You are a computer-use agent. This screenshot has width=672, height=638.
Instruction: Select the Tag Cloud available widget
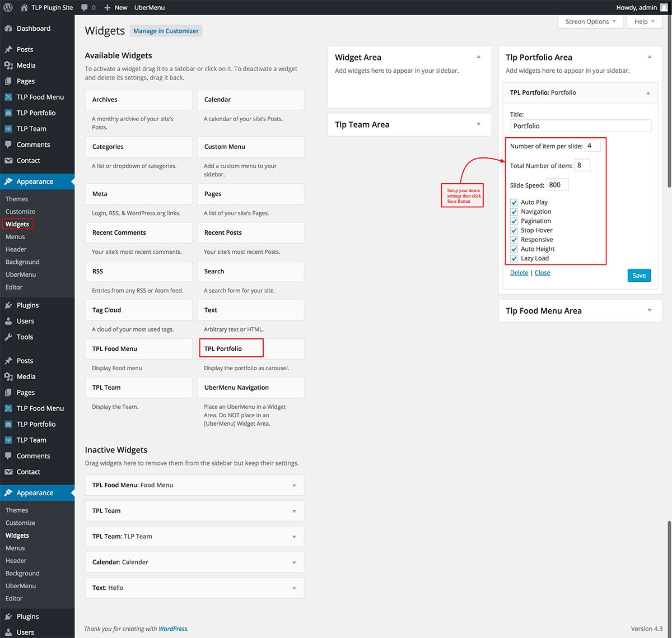(x=138, y=310)
